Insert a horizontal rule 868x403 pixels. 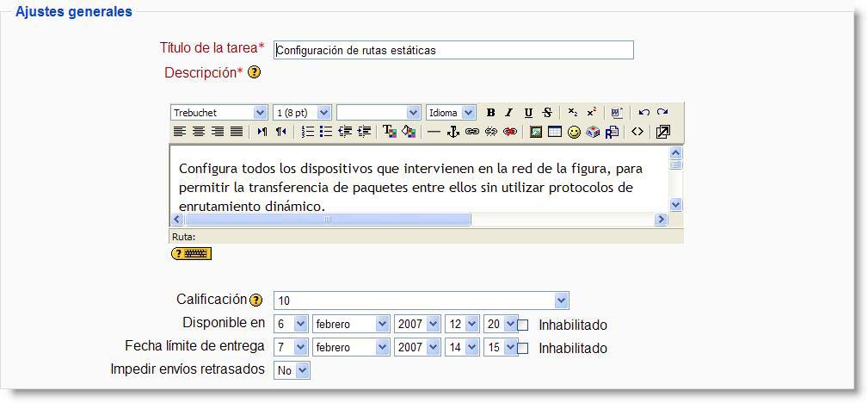click(434, 132)
